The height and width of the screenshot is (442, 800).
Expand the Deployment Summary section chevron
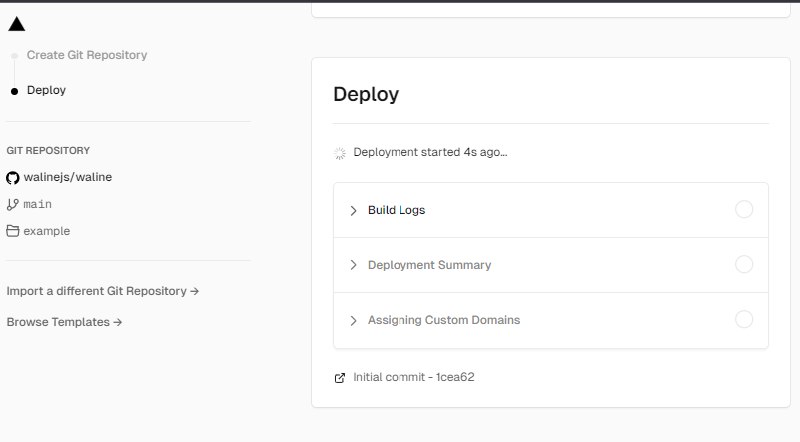(x=353, y=266)
